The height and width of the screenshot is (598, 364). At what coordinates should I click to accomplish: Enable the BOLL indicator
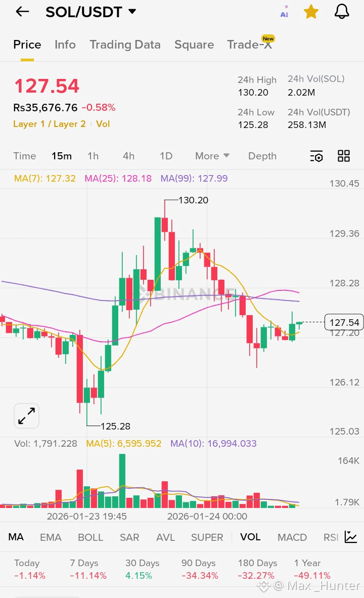[90, 537]
